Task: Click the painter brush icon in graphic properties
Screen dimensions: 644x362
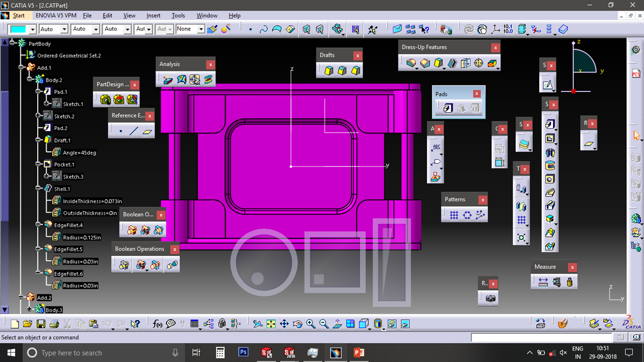Action: (x=212, y=29)
